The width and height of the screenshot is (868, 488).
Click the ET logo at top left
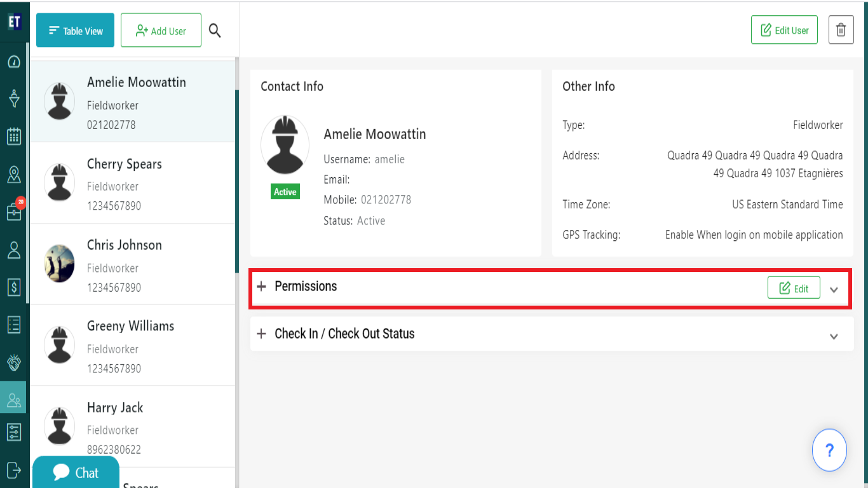pos(15,22)
